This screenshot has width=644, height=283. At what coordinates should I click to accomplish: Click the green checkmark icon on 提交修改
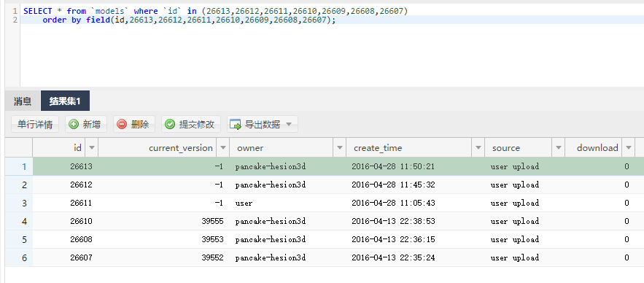pyautogui.click(x=170, y=125)
